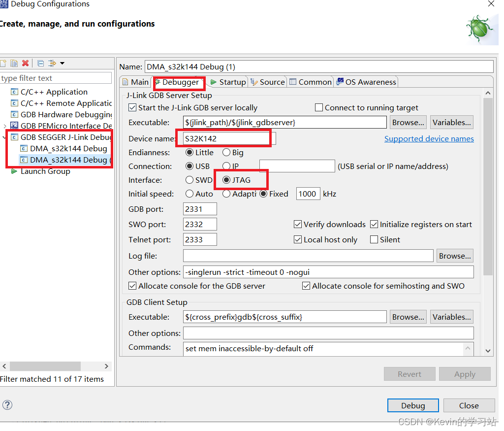Select C/C++ Remote Application tree item
The height and width of the screenshot is (431, 504).
pyautogui.click(x=62, y=104)
